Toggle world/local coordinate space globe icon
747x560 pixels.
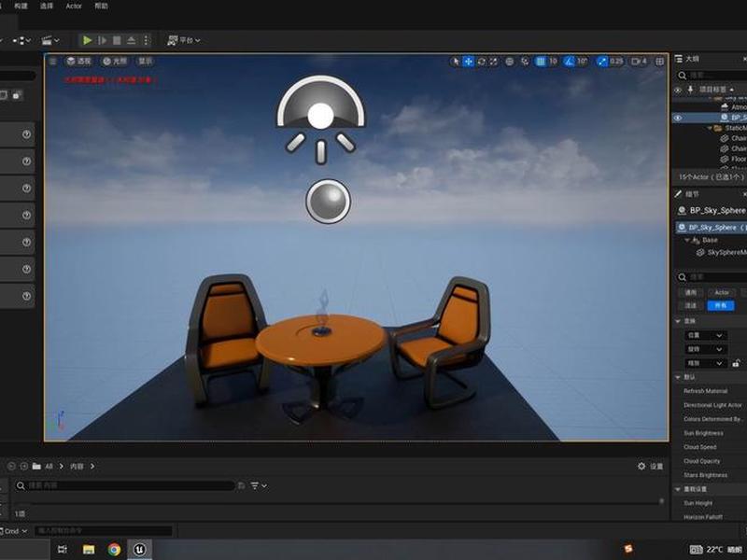click(x=509, y=62)
